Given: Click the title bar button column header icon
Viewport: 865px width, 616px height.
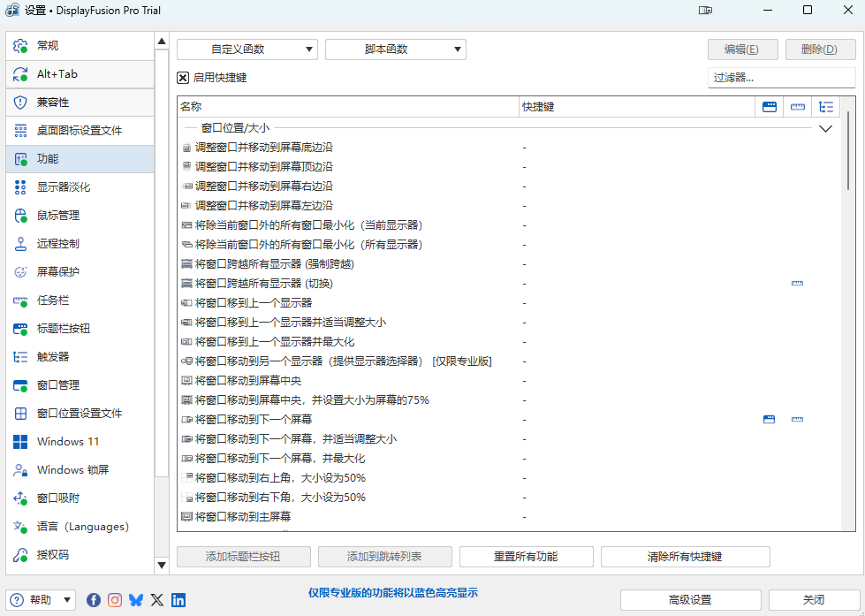Looking at the screenshot, I should (770, 107).
